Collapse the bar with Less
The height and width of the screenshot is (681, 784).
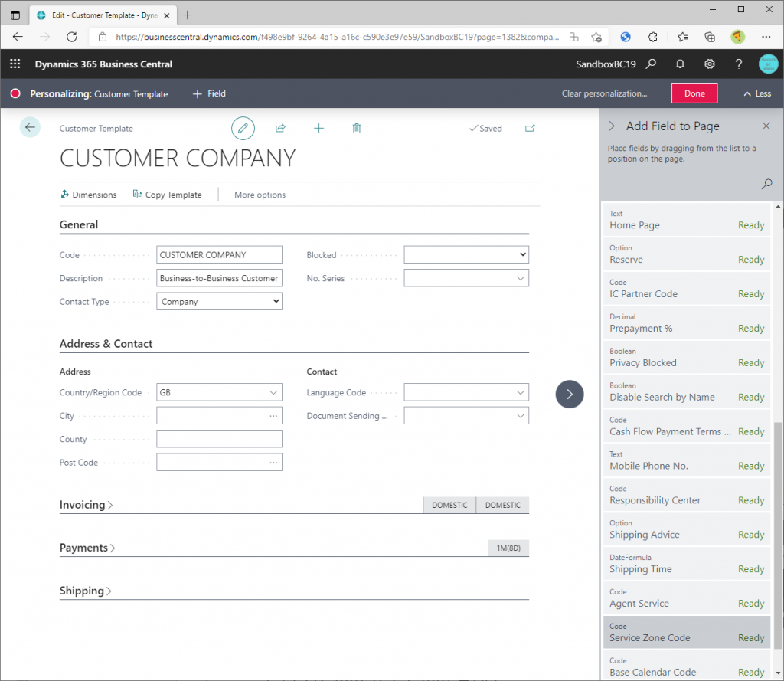[757, 93]
